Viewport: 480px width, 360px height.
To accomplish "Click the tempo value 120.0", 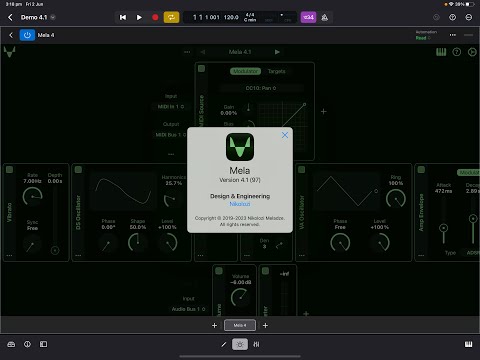I will click(x=231, y=17).
